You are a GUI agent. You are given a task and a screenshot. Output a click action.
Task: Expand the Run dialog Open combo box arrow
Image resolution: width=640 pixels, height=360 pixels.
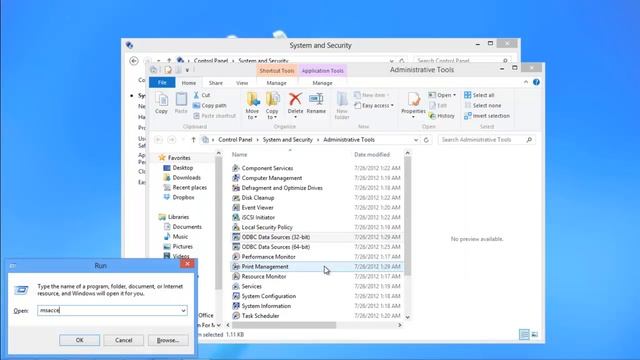coord(183,311)
